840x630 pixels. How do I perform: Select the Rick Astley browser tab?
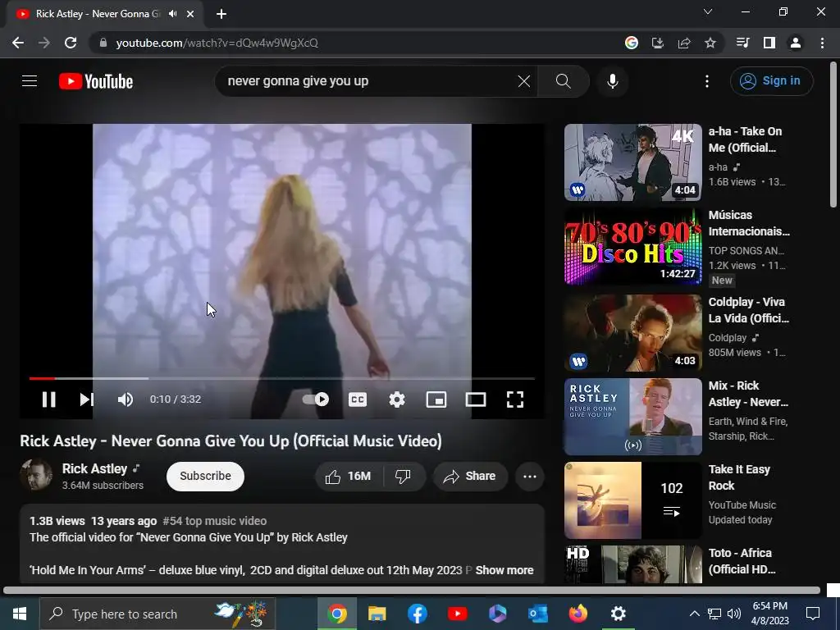[104, 14]
